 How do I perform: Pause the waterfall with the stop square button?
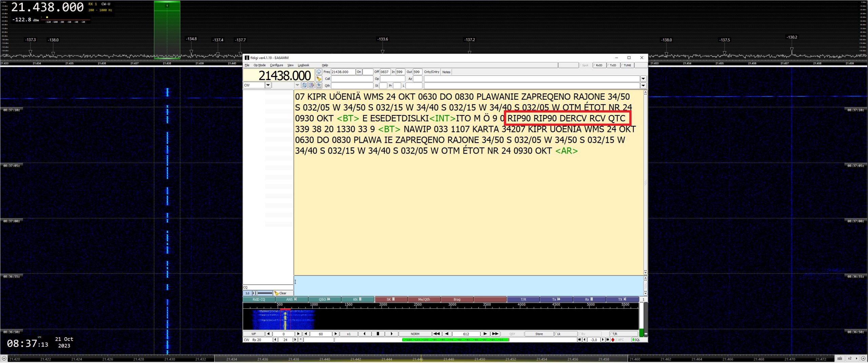point(378,334)
